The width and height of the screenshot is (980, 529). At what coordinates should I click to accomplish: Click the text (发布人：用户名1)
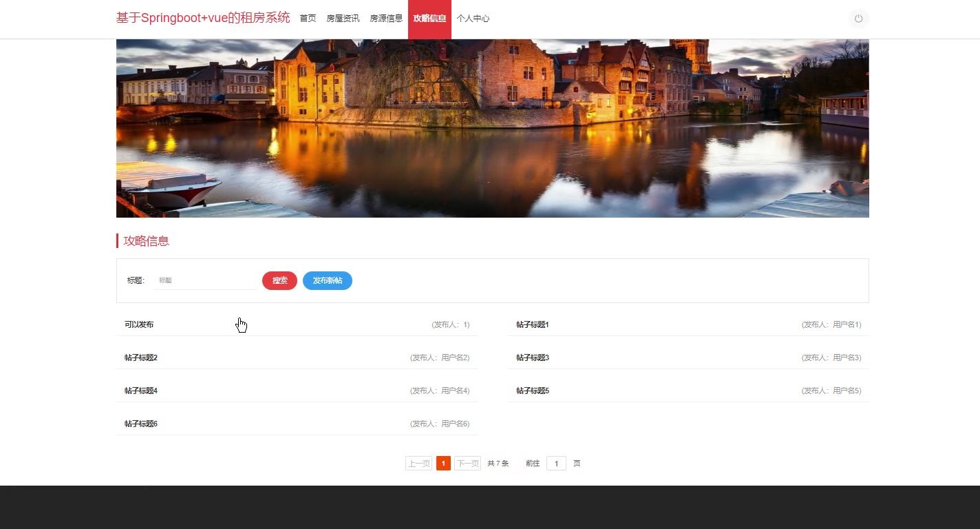tap(831, 324)
